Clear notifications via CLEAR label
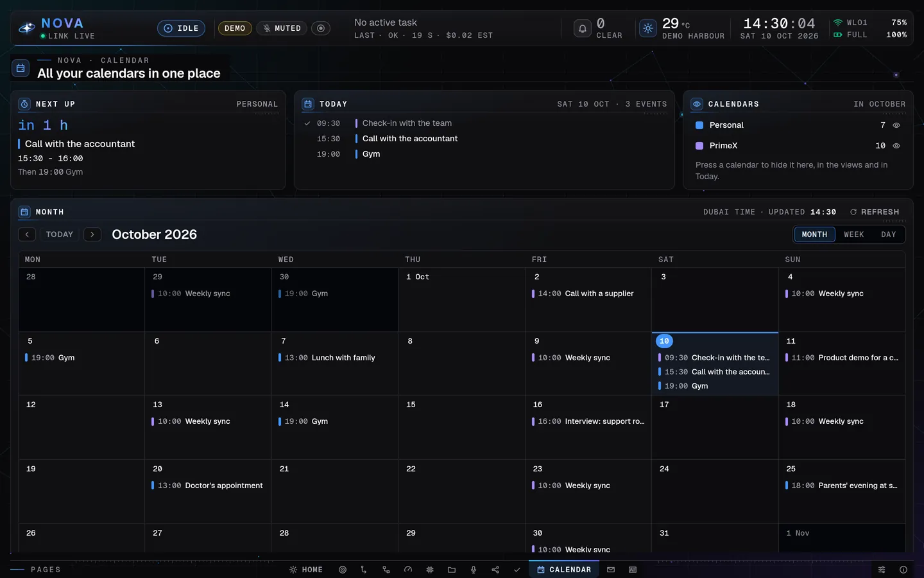This screenshot has height=578, width=924. tap(609, 36)
